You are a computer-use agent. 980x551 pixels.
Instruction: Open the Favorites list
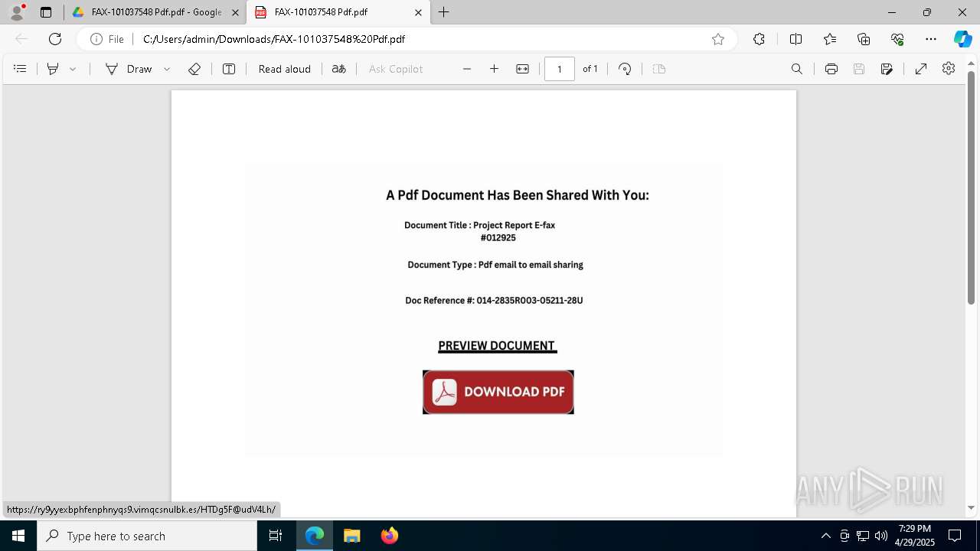(830, 39)
